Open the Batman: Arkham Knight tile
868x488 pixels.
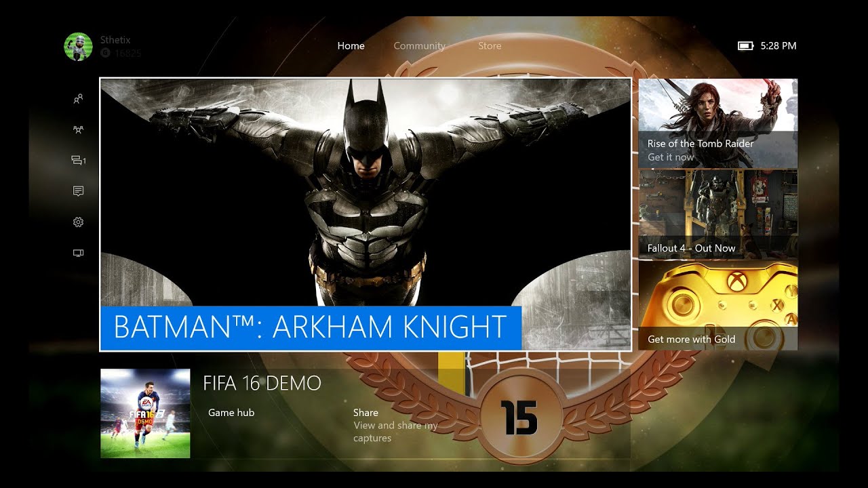(x=366, y=214)
